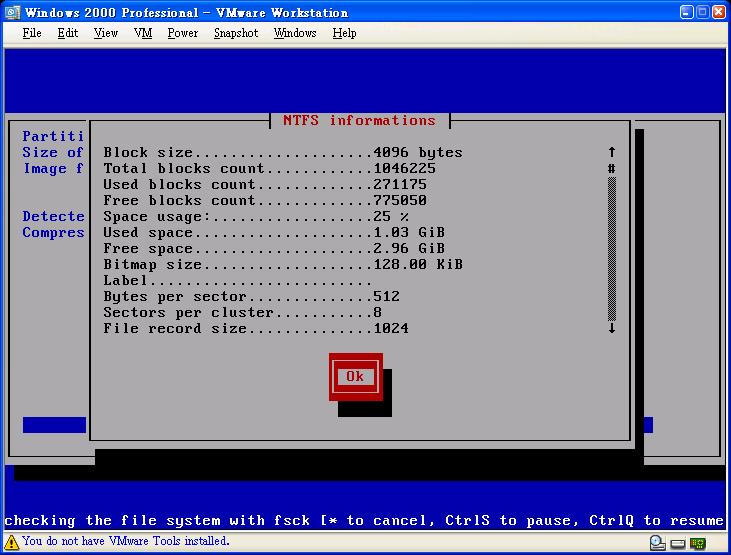Click the 'Block size' row

click(x=283, y=153)
